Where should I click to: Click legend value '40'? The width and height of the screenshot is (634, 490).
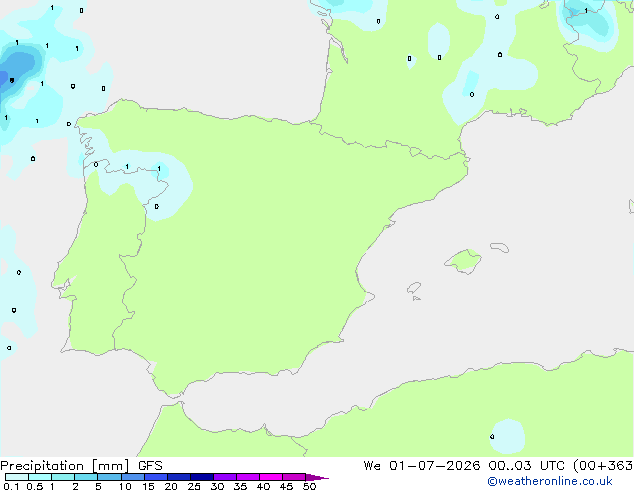(x=263, y=486)
